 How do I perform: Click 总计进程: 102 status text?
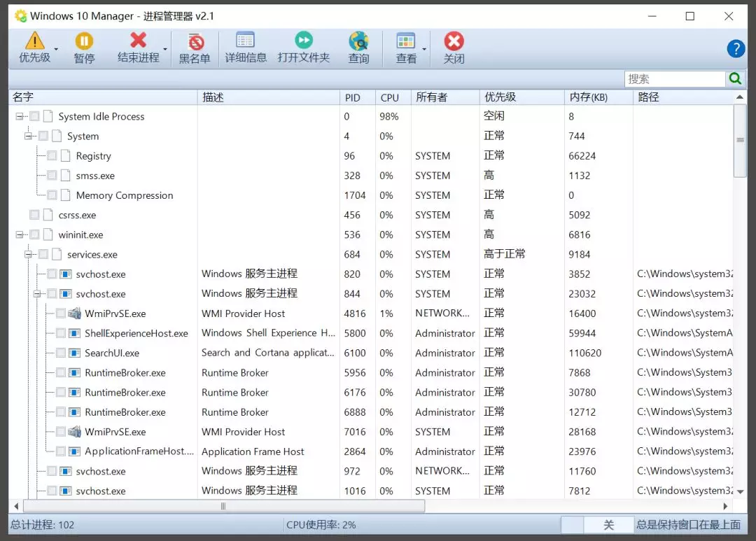point(43,525)
